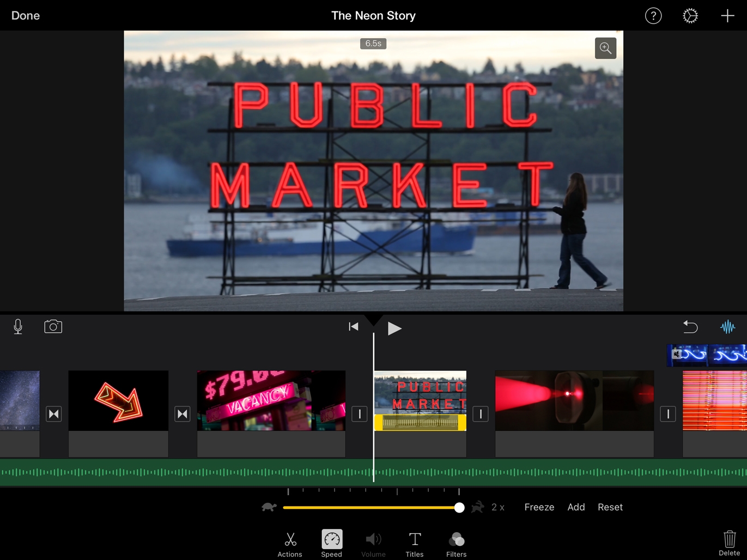
Task: Select the starry sky clip
Action: [x=20, y=400]
